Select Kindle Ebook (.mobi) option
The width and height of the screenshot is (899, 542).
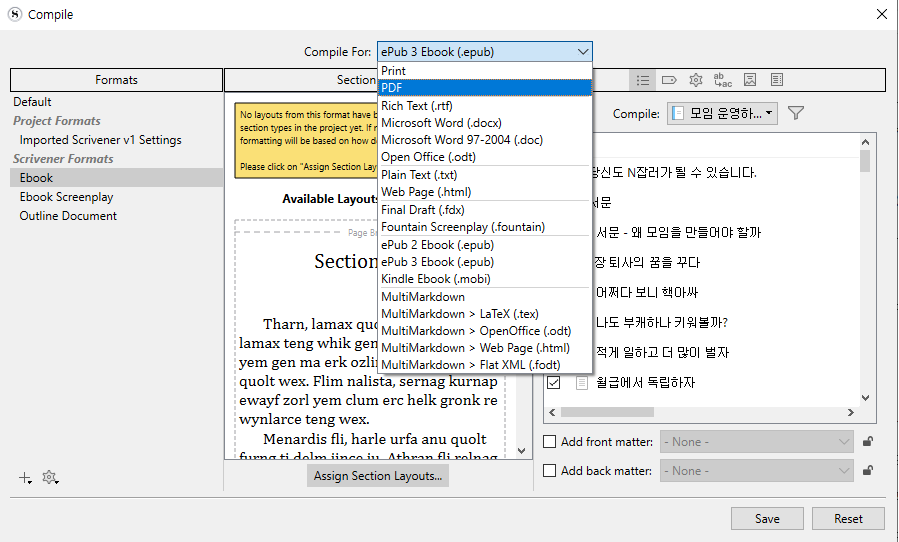pos(484,279)
